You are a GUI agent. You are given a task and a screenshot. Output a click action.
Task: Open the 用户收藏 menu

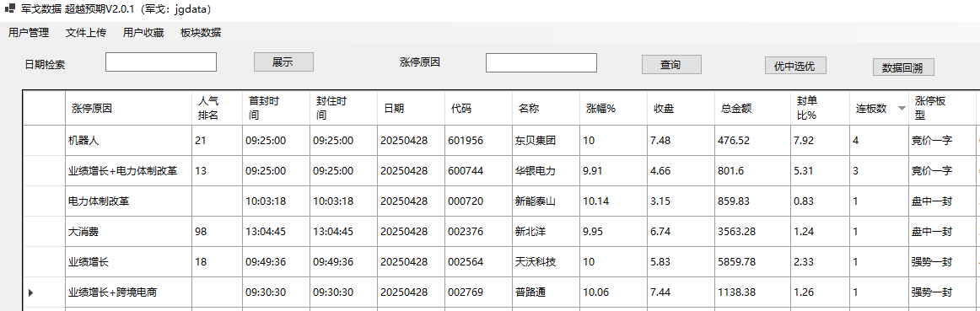pyautogui.click(x=143, y=33)
